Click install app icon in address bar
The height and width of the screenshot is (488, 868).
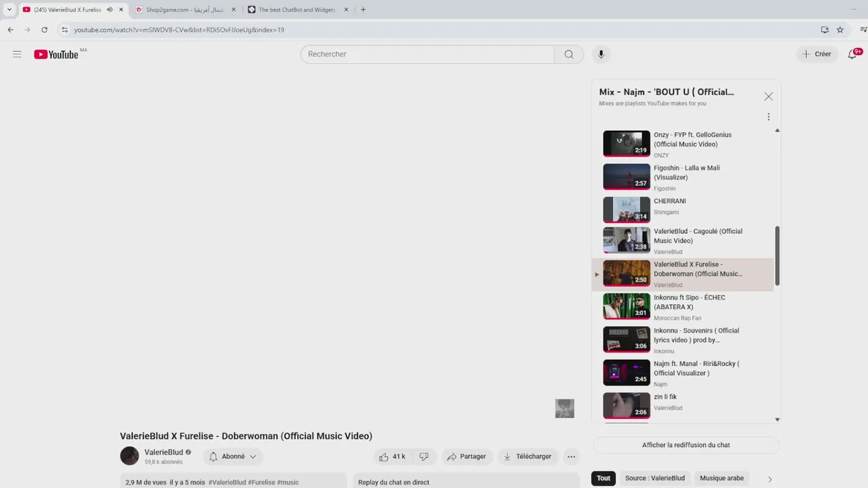pyautogui.click(x=825, y=30)
